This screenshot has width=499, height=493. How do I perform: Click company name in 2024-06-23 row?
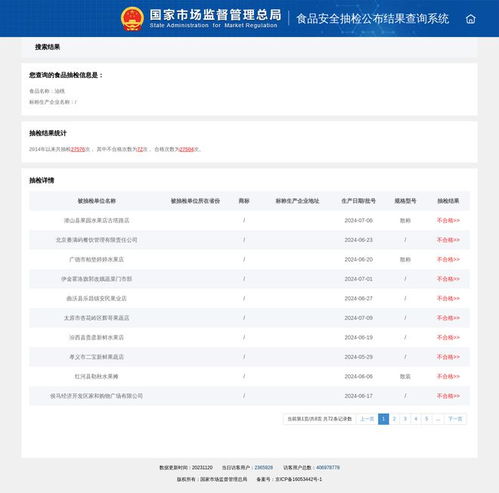tap(97, 240)
